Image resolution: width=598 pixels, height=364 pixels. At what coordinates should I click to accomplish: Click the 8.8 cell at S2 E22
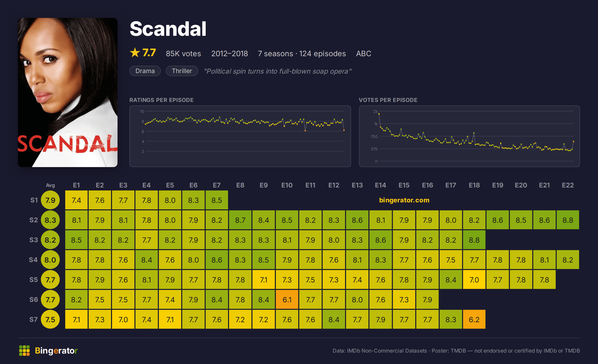(x=568, y=220)
